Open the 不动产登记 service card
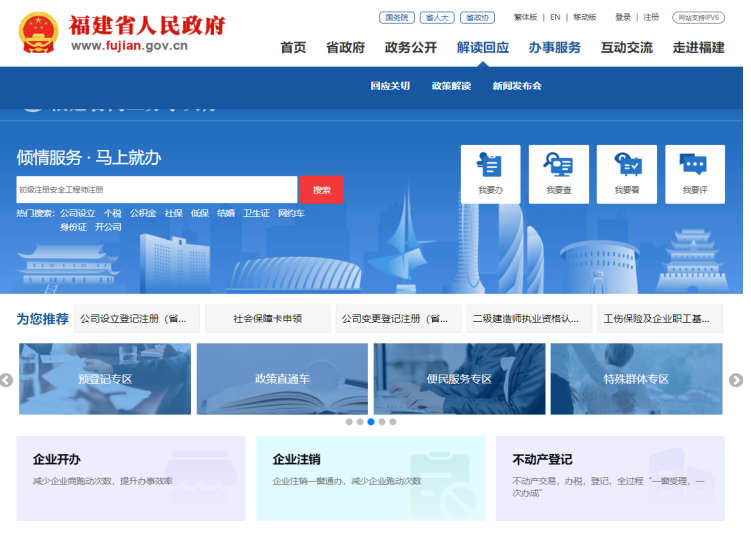 [611, 478]
